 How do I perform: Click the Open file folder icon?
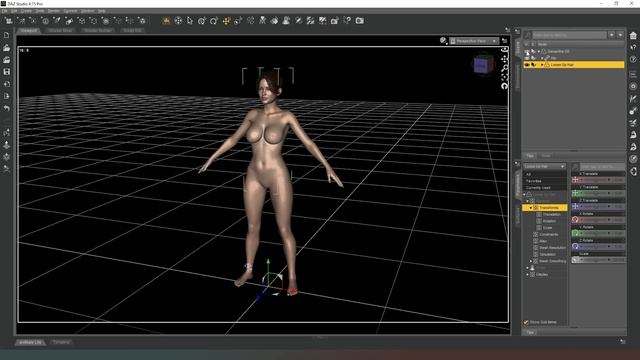(x=7, y=48)
